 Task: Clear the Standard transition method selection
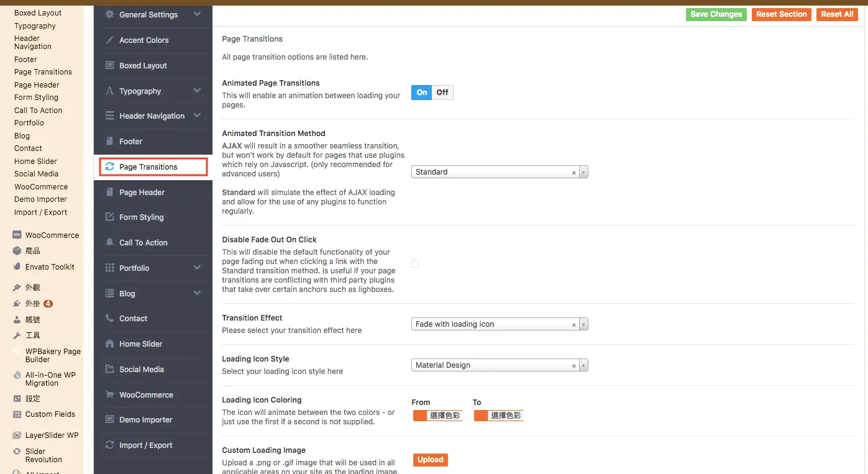tap(573, 173)
